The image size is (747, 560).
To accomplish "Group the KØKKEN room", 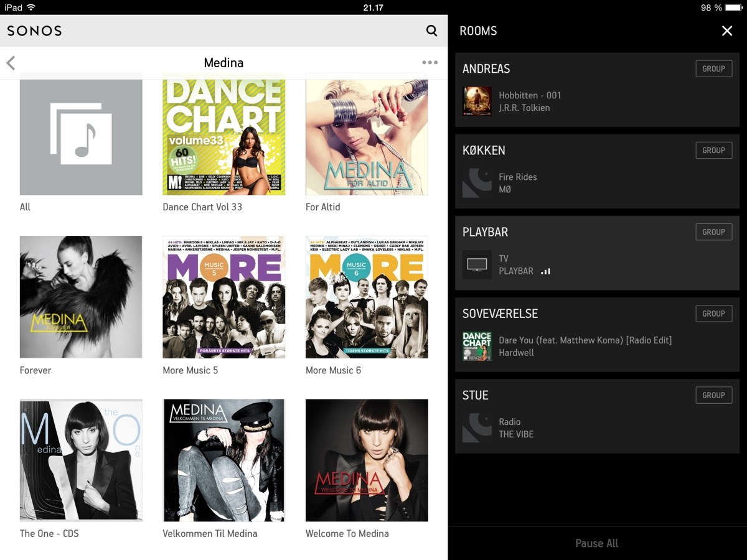I will click(x=713, y=150).
